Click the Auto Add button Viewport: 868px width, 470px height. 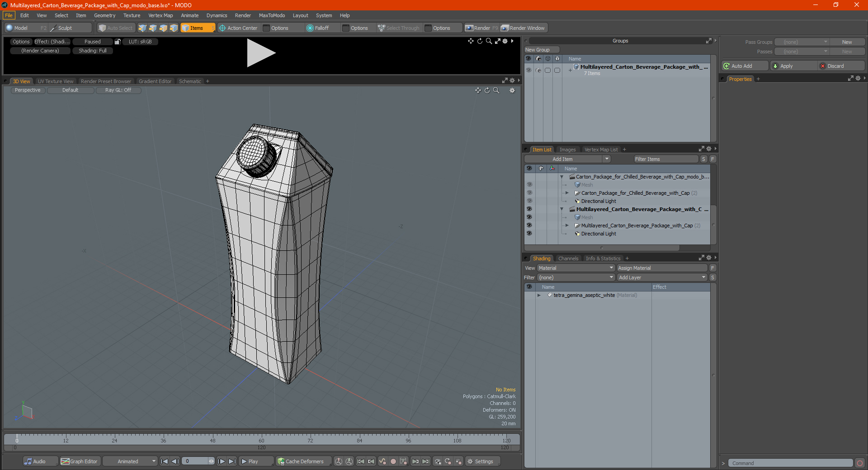[x=745, y=66]
